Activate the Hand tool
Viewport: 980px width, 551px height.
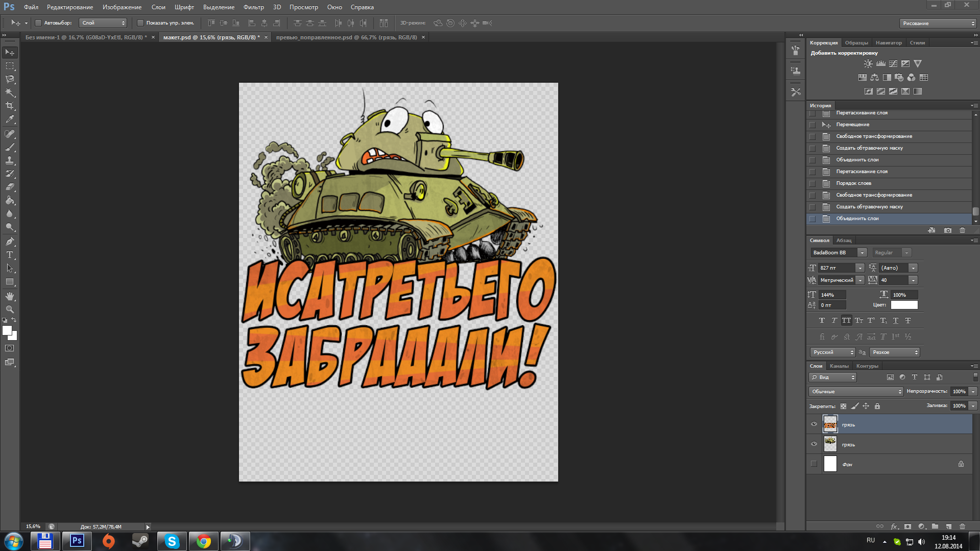pos(10,296)
